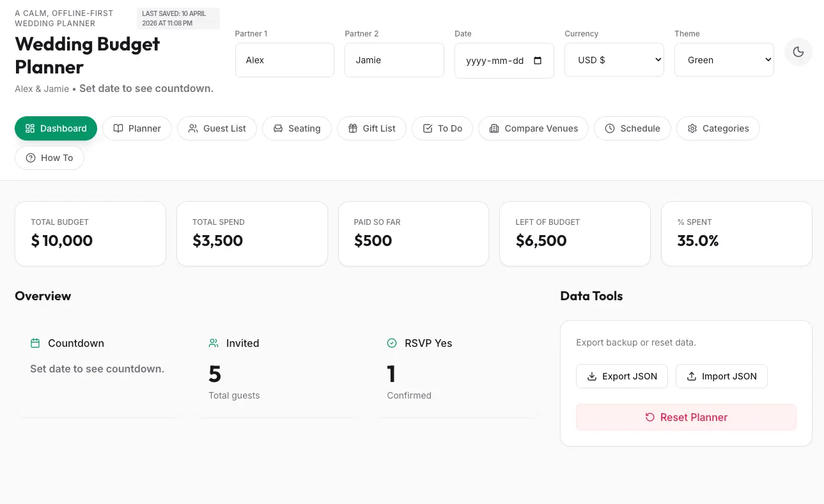Click the Import JSON button
This screenshot has width=824, height=504.
pos(721,376)
